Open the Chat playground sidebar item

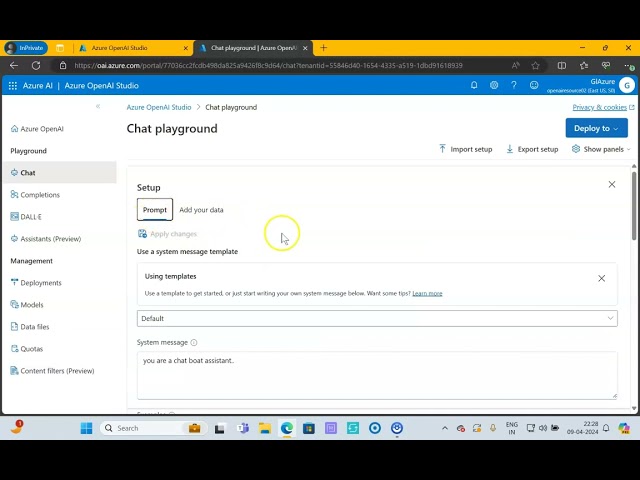(59, 173)
